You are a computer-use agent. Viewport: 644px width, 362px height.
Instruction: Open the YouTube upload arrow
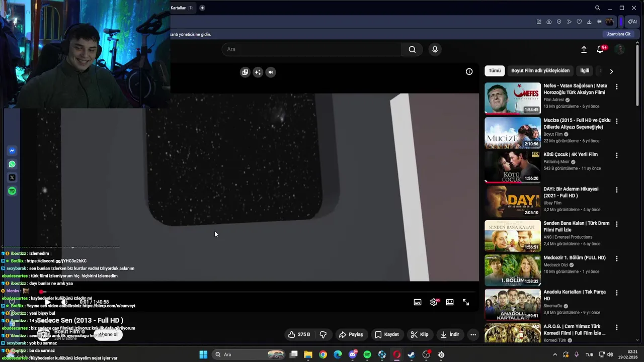(x=584, y=49)
